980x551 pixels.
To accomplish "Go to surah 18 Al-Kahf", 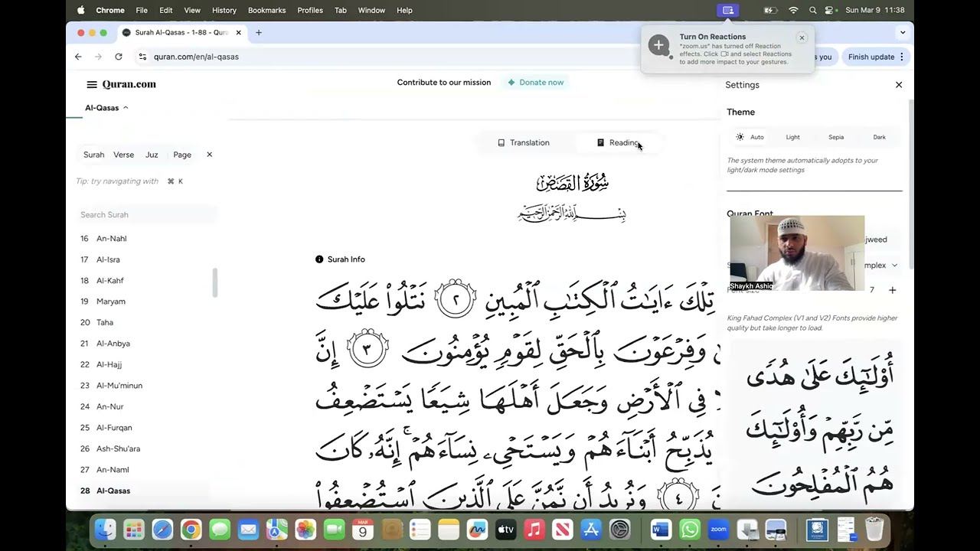I will 103,281.
